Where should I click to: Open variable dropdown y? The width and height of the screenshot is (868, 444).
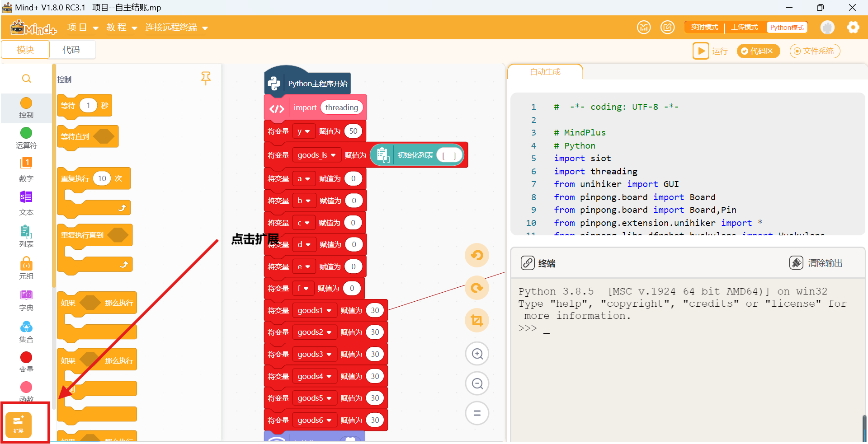click(303, 131)
